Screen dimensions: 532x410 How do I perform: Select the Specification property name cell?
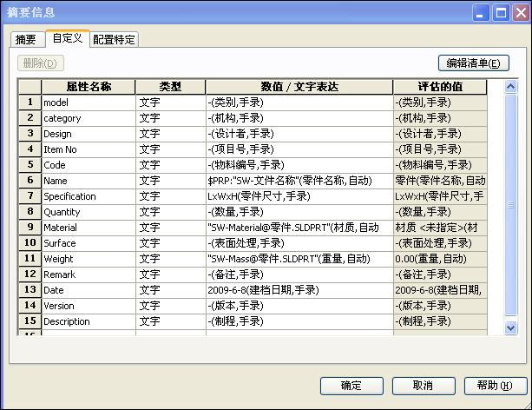point(89,196)
